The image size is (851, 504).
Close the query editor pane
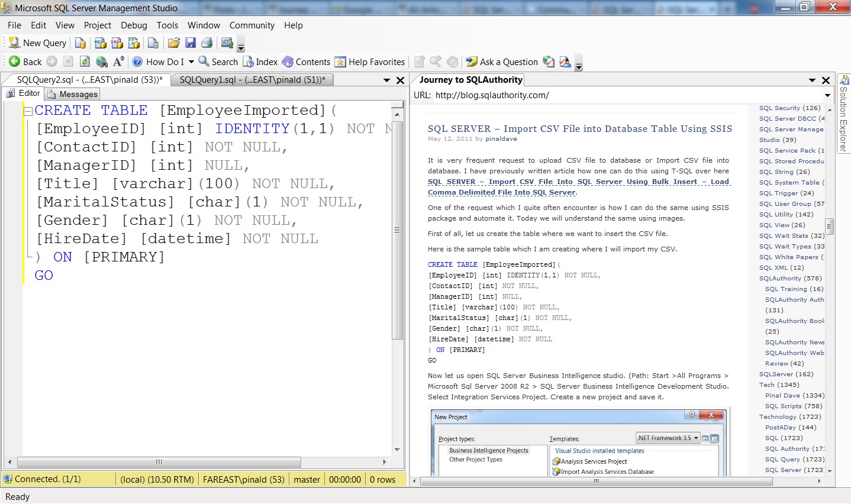(x=400, y=80)
